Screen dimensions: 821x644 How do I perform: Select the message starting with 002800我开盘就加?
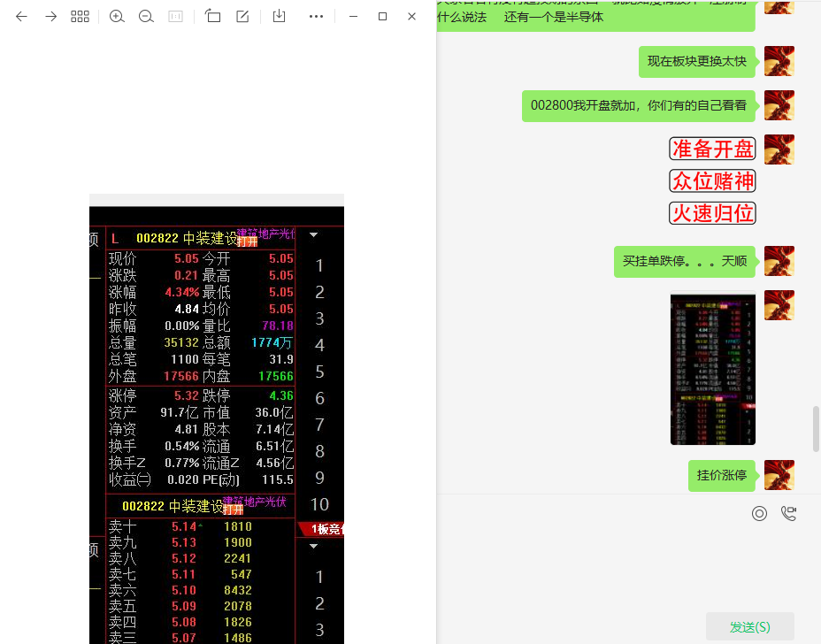638,105
